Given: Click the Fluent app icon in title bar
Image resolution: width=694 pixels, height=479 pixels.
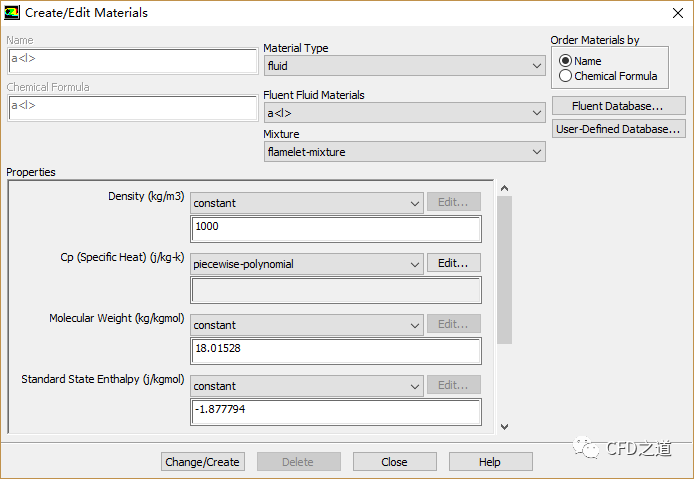Looking at the screenshot, I should pos(12,13).
